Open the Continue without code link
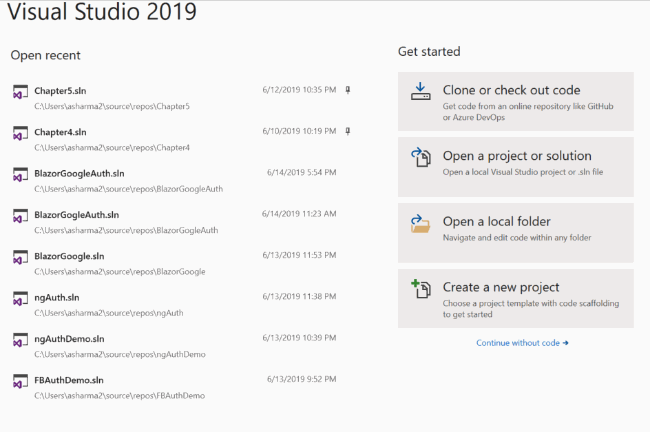650x432 pixels. 522,343
